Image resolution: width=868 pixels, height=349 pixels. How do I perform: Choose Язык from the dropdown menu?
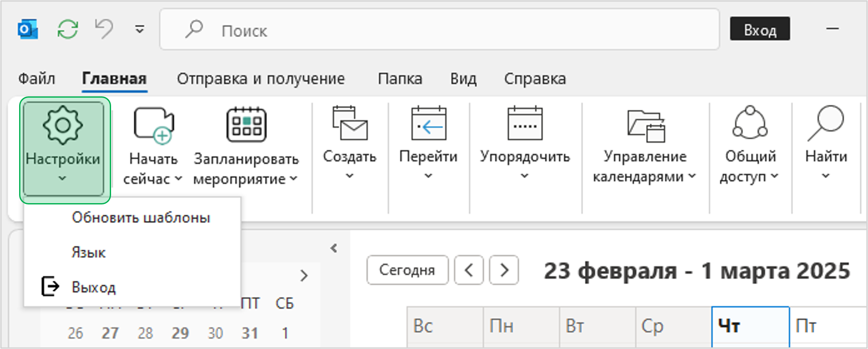click(x=89, y=253)
